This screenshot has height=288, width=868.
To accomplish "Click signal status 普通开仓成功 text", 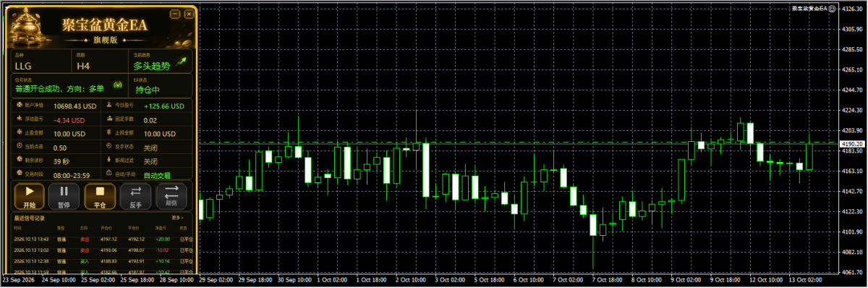I will click(x=60, y=88).
